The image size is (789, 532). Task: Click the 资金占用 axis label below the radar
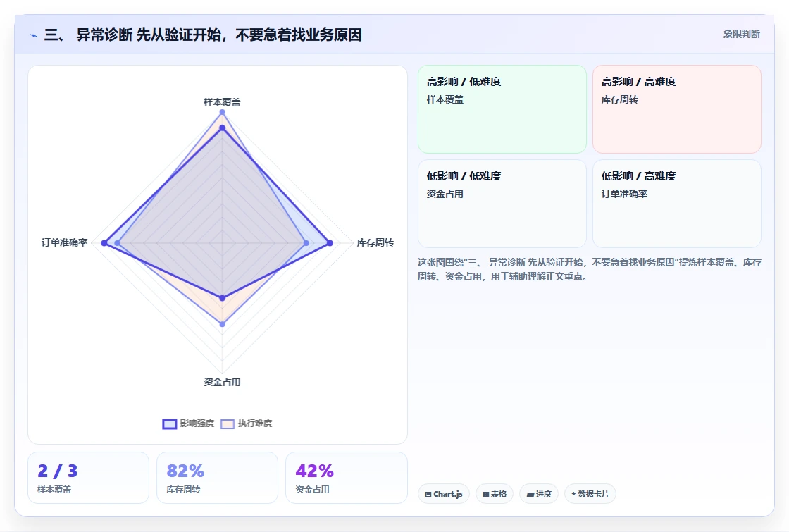click(222, 382)
